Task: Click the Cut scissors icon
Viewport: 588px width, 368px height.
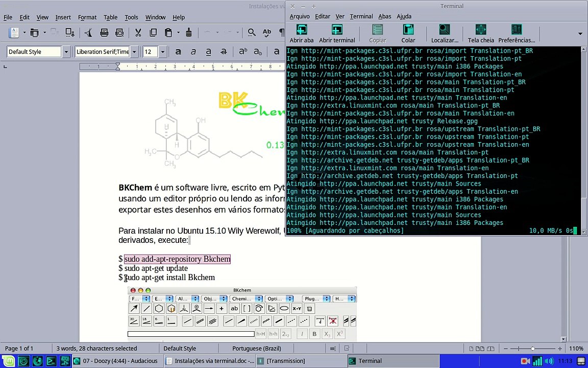Action: 138,33
